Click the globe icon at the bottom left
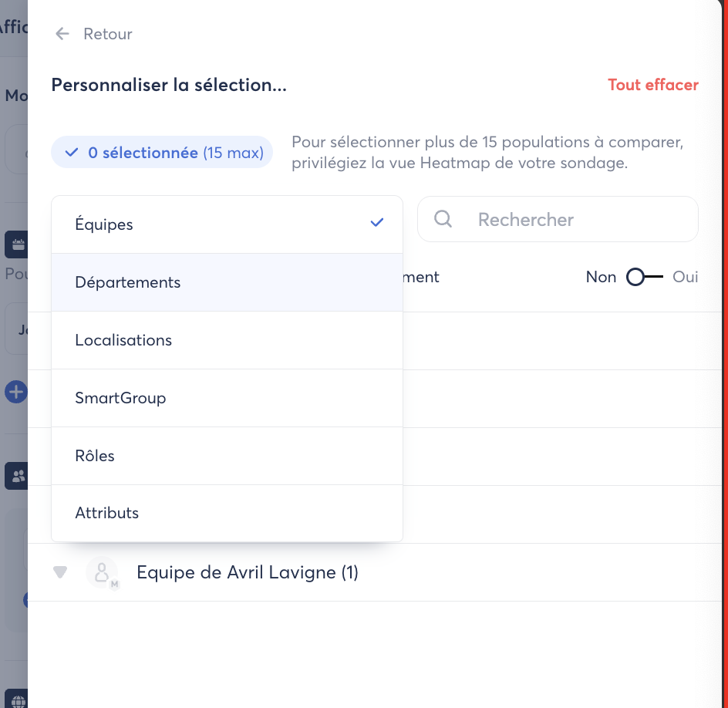 pos(17,700)
